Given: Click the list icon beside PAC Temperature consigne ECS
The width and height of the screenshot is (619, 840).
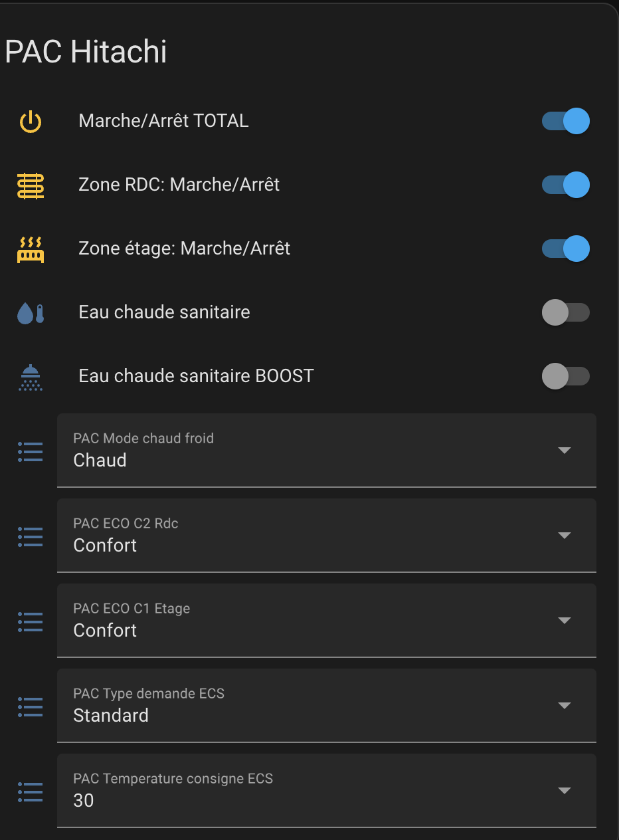Looking at the screenshot, I should click(31, 791).
